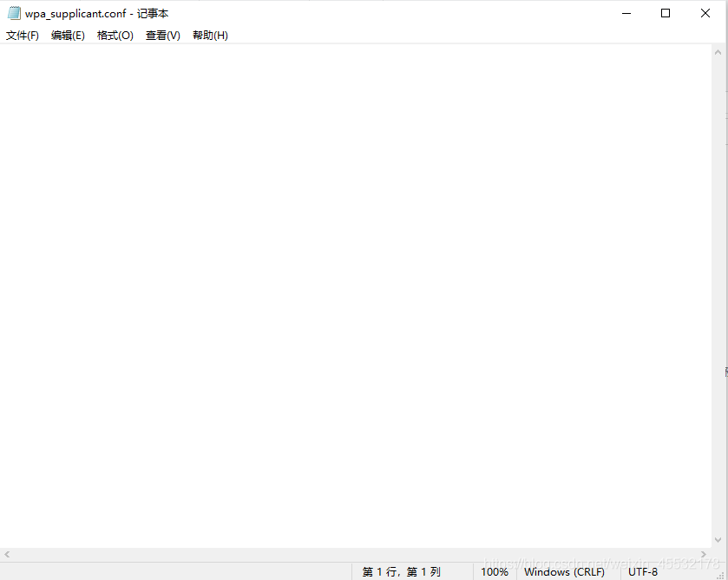Click the horizontal scrollbar right arrow

(x=704, y=554)
